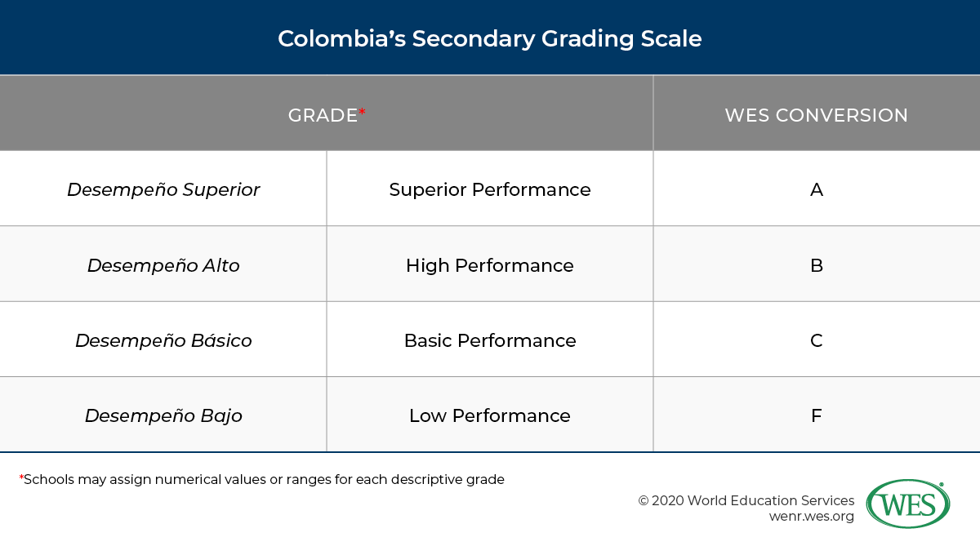
Task: Click the High Performance cell
Action: 490,265
